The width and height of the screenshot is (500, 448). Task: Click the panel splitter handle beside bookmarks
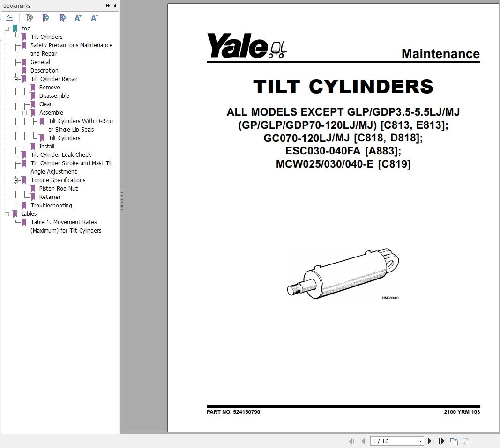(122, 200)
